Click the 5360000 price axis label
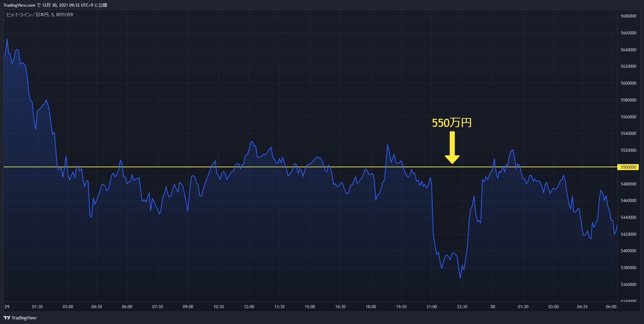Viewport: 644px width, 324px height. click(628, 285)
